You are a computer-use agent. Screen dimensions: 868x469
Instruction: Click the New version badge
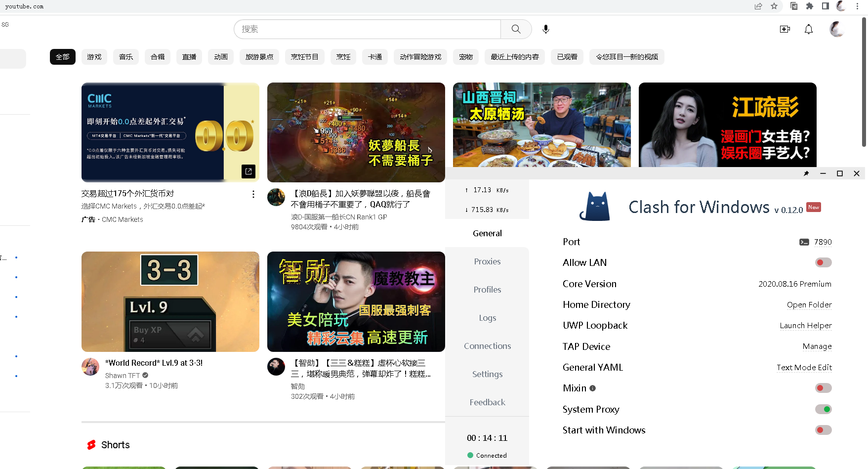[x=814, y=207]
